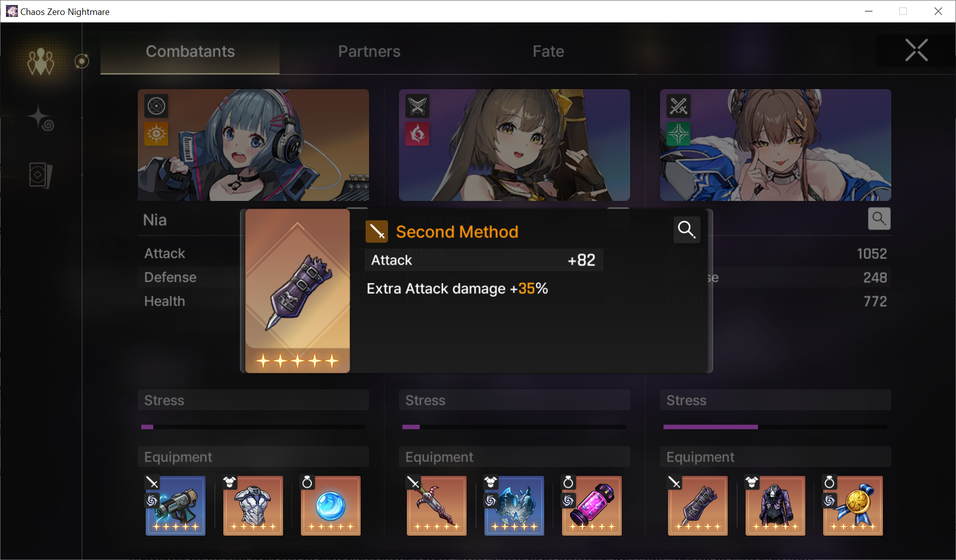
Task: Switch to the Fate tab
Action: (548, 51)
